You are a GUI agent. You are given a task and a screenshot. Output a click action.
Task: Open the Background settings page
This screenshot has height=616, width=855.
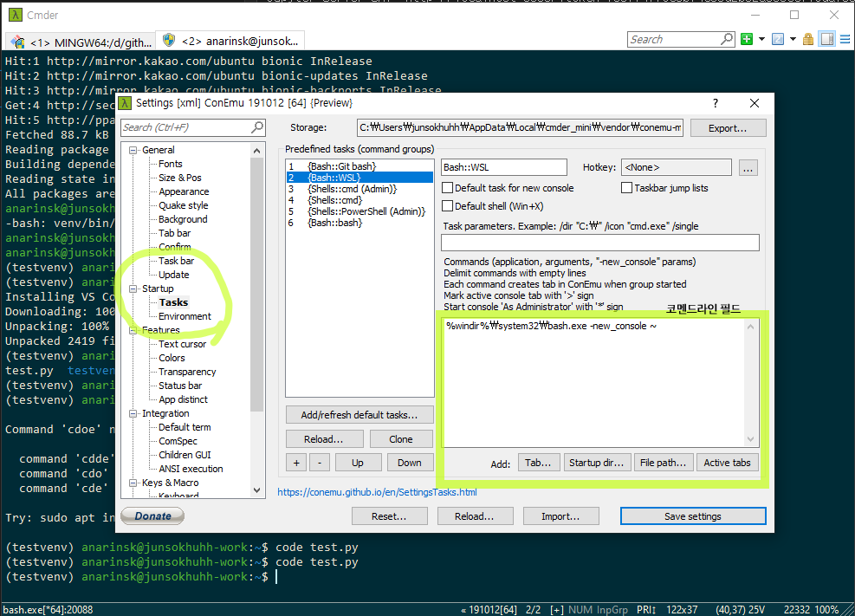point(183,220)
